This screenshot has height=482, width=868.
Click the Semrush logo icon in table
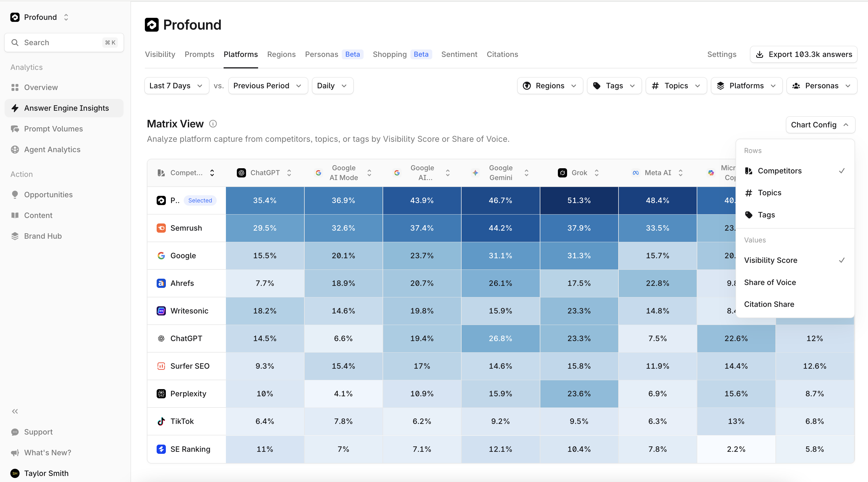pyautogui.click(x=161, y=228)
